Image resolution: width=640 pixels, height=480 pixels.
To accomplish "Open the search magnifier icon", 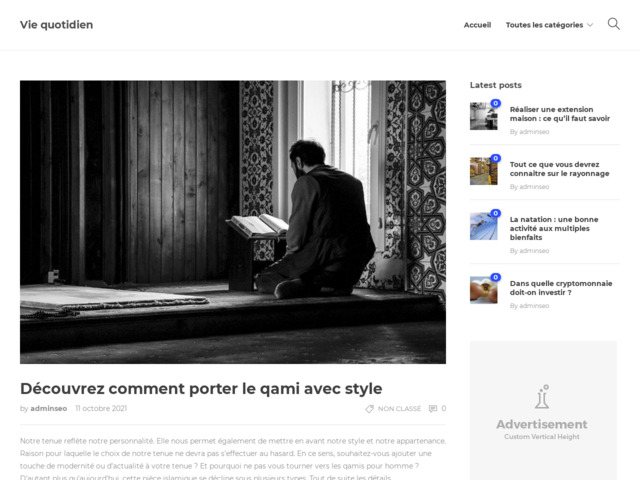I will point(613,24).
